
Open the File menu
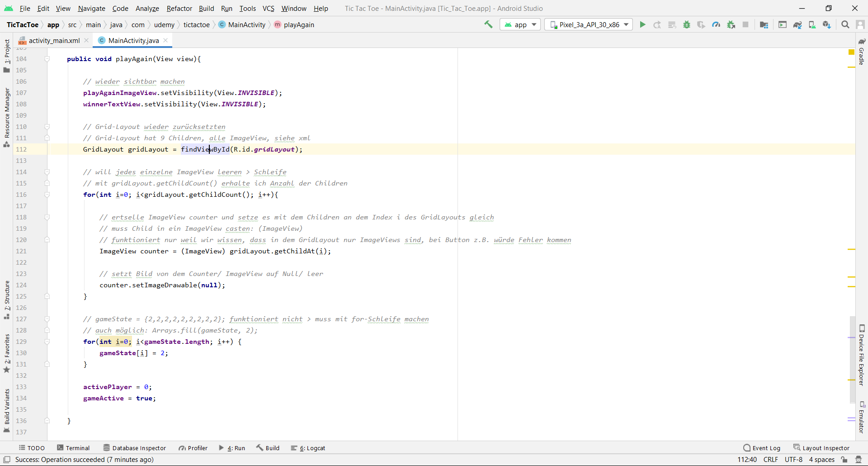25,8
